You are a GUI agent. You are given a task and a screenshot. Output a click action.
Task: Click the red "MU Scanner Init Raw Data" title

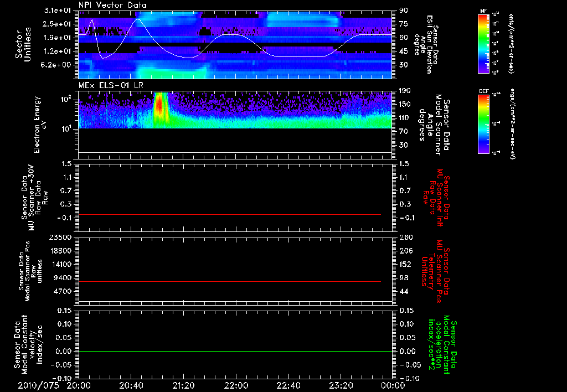pyautogui.click(x=436, y=198)
